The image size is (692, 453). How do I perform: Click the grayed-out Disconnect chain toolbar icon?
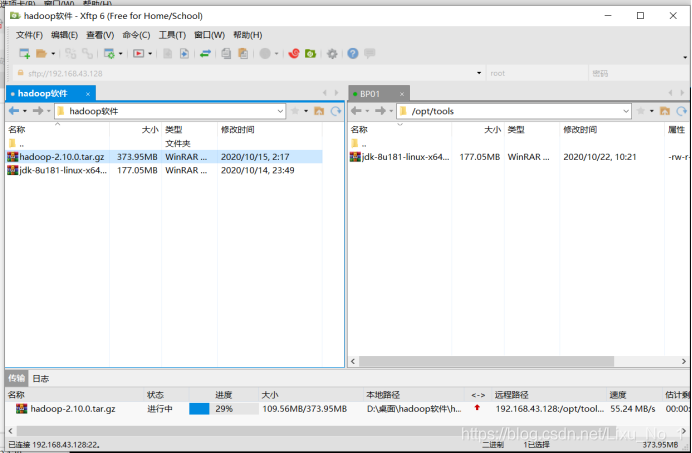[87, 53]
